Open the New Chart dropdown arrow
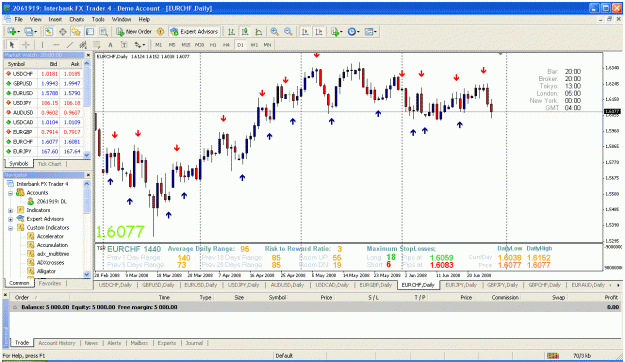625x362 pixels. tap(18, 32)
